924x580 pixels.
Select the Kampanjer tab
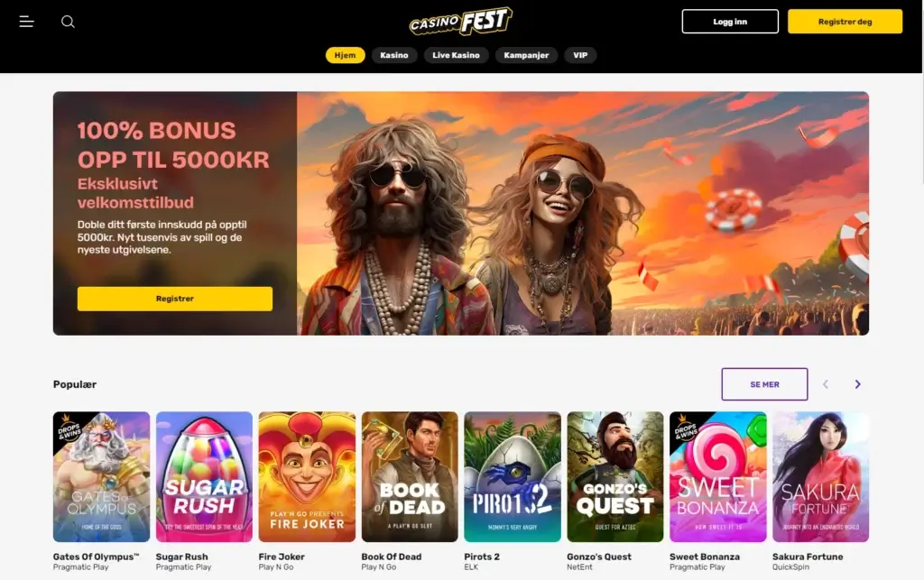[526, 55]
